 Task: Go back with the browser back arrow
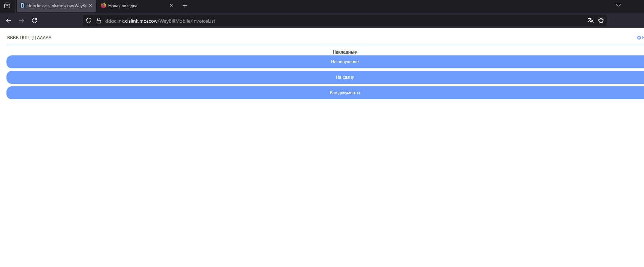point(9,21)
